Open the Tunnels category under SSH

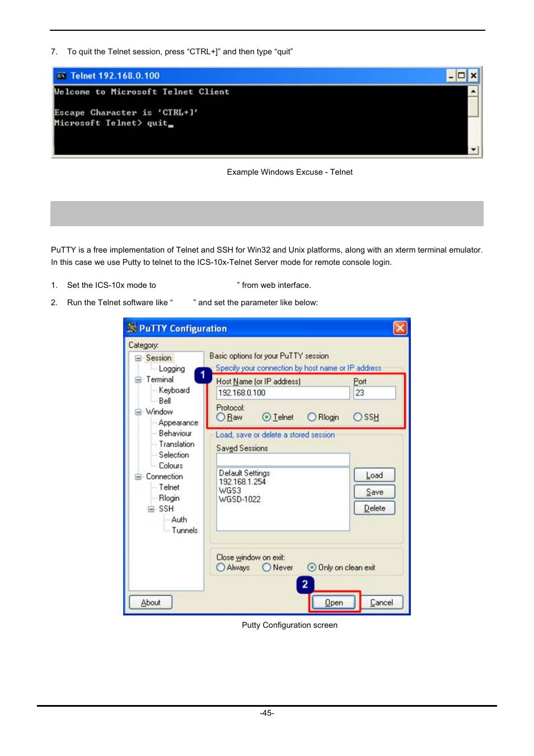[x=185, y=530]
